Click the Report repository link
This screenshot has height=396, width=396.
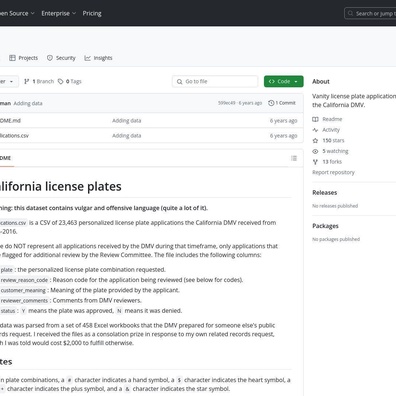(333, 172)
